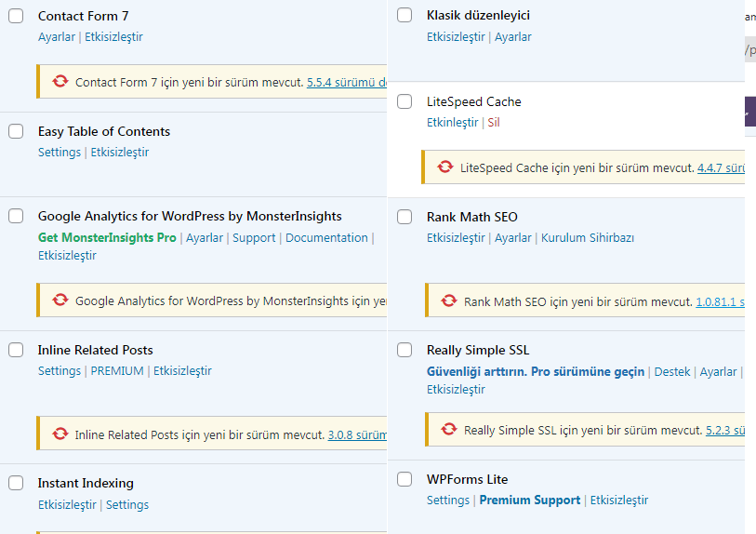
Task: Tick the WPForms Lite checkbox
Action: (405, 479)
